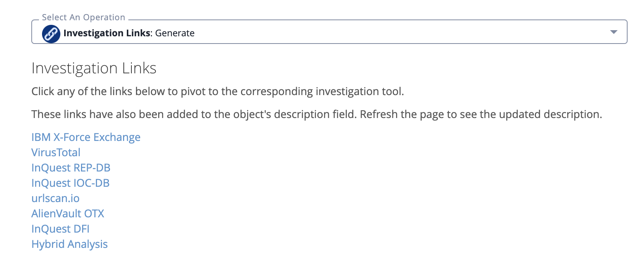
Task: Click the 'Generate' text in the selector
Action: click(x=175, y=33)
